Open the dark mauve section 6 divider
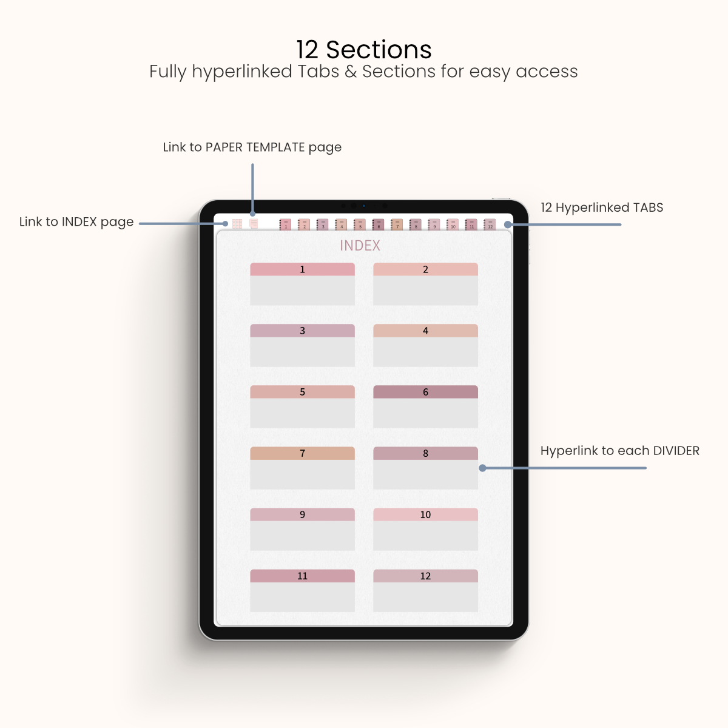 [425, 392]
